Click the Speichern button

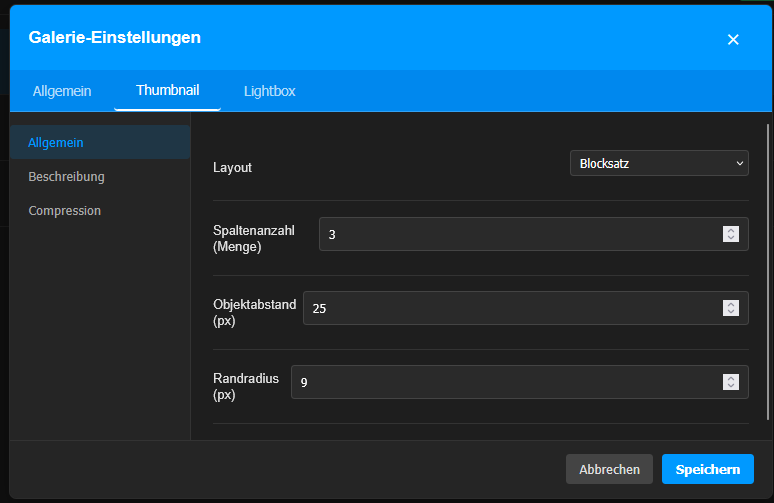click(x=707, y=469)
